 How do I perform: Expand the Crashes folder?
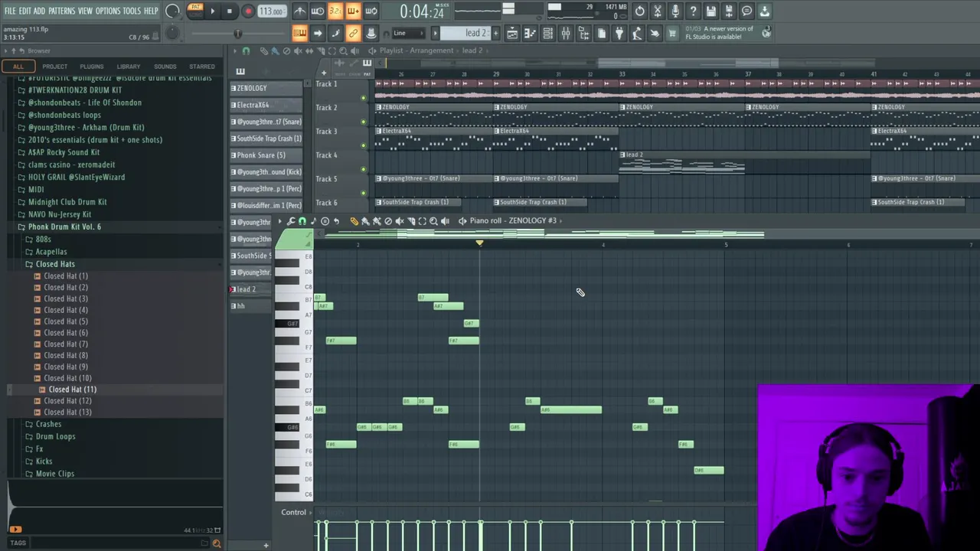tap(48, 424)
